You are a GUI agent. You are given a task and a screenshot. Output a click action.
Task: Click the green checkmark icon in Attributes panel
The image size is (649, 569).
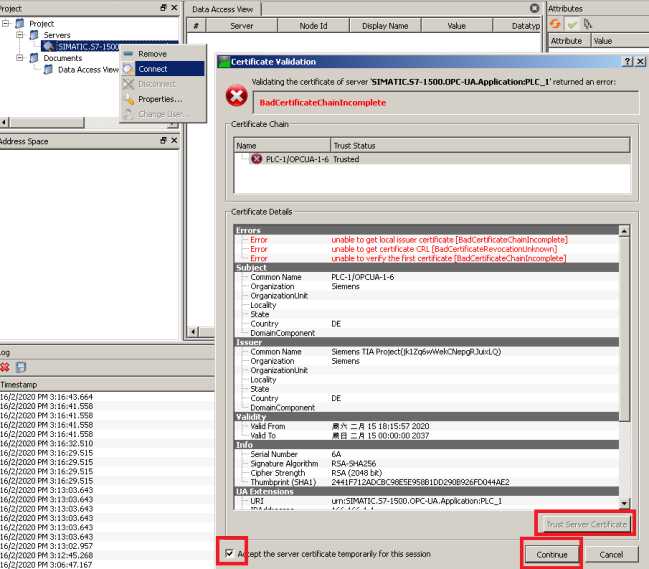coord(572,25)
